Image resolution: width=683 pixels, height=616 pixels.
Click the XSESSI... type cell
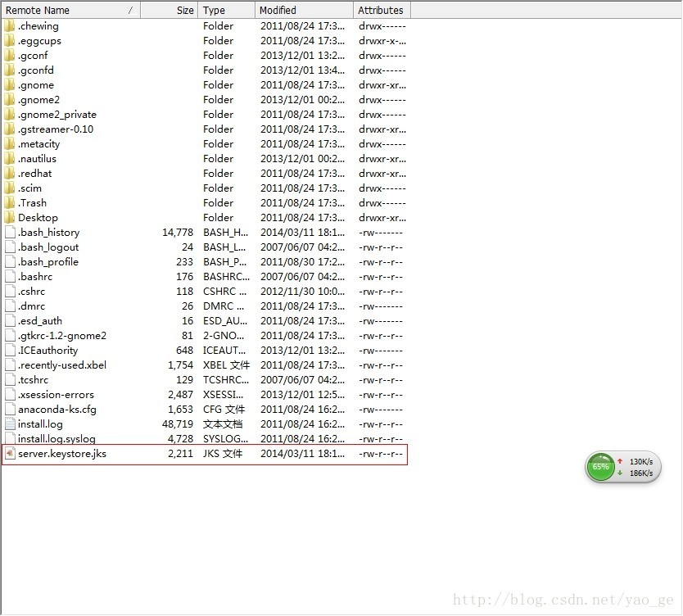pyautogui.click(x=224, y=395)
